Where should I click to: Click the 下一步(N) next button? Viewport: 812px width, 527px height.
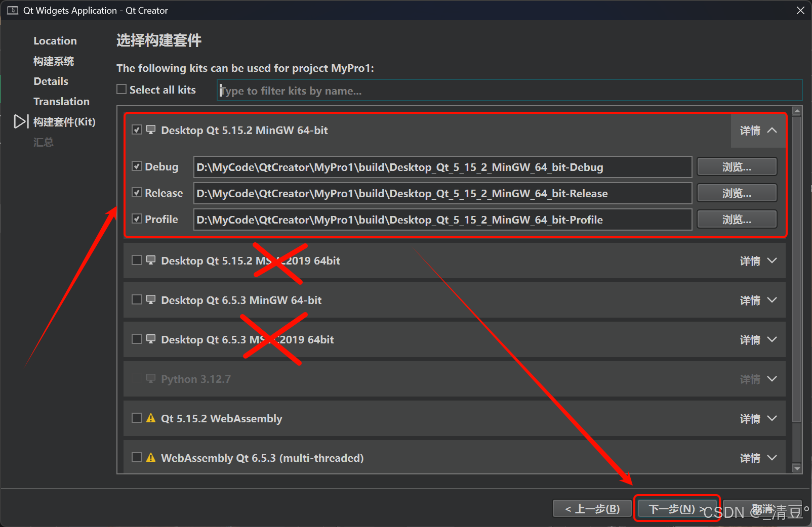coord(677,509)
